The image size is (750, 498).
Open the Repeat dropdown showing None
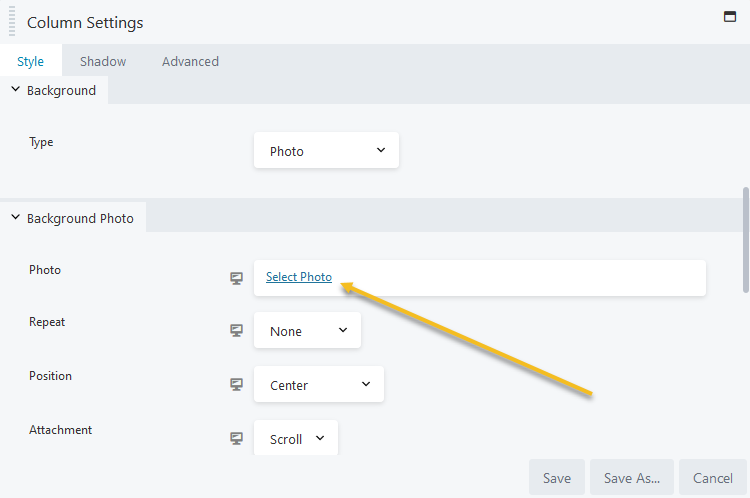click(x=307, y=330)
